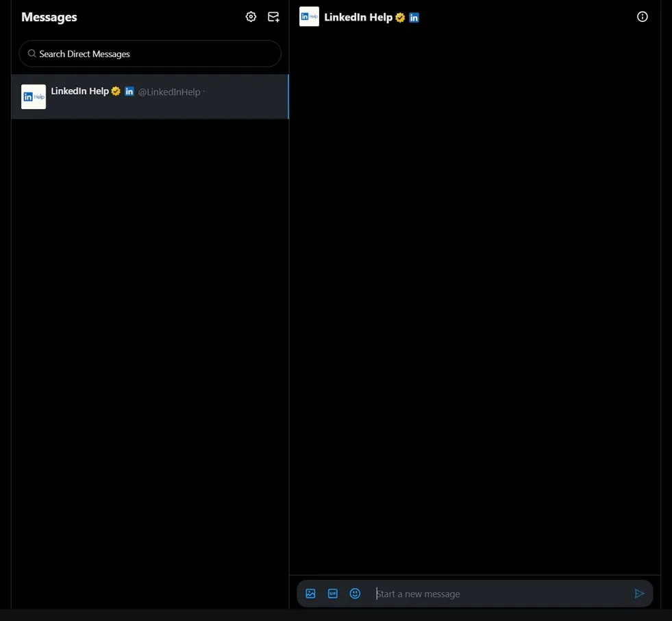Attach media using the image icon

[310, 594]
